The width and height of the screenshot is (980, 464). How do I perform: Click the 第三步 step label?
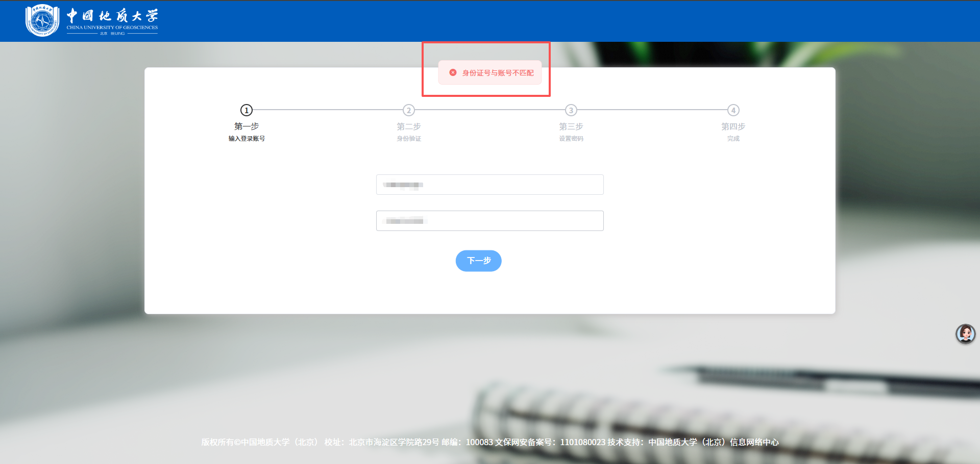click(571, 126)
